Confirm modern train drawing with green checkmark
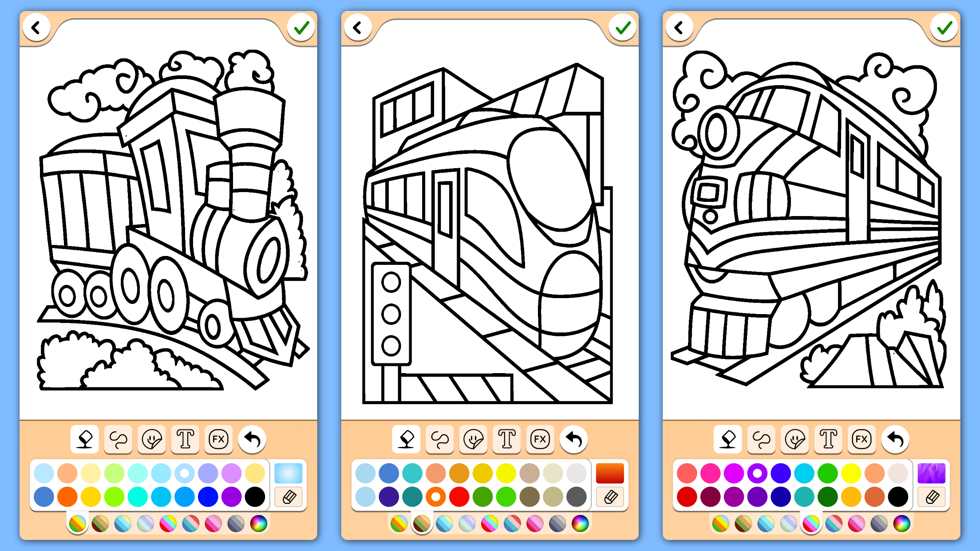 click(x=623, y=28)
